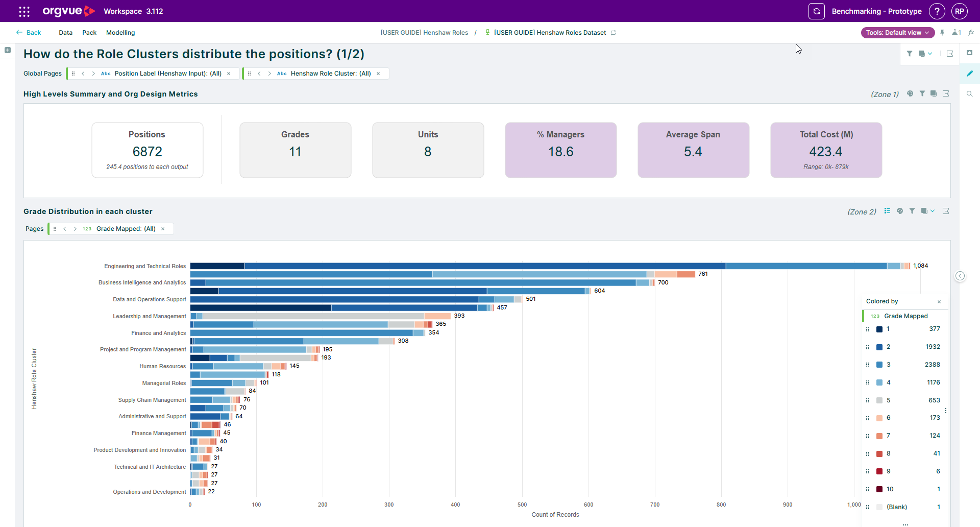Open the apps grid launcher icon

24,11
